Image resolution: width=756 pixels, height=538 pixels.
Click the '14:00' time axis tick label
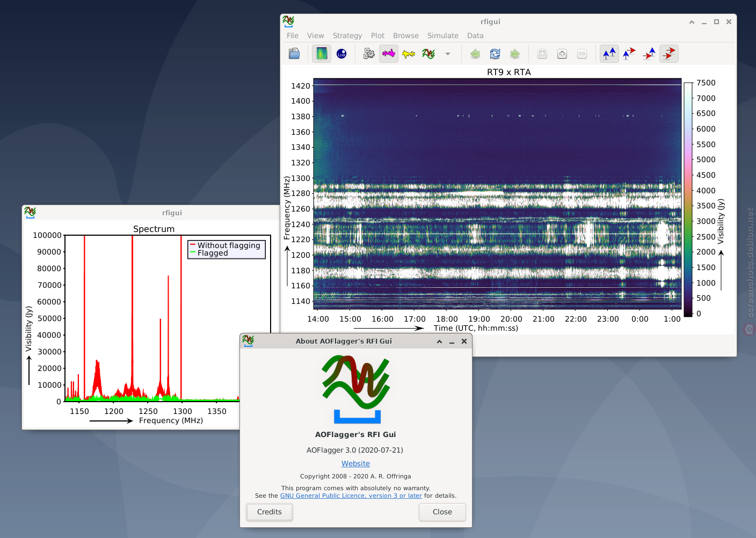[x=318, y=319]
